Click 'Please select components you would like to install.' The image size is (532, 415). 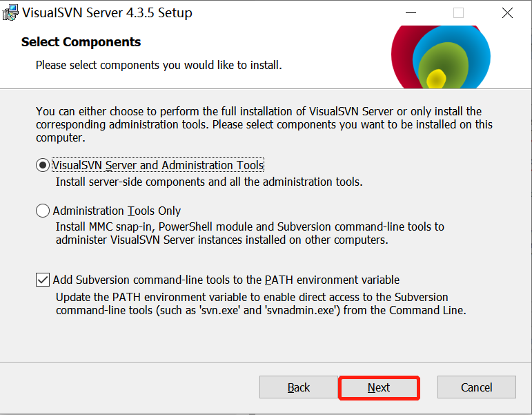tap(159, 65)
